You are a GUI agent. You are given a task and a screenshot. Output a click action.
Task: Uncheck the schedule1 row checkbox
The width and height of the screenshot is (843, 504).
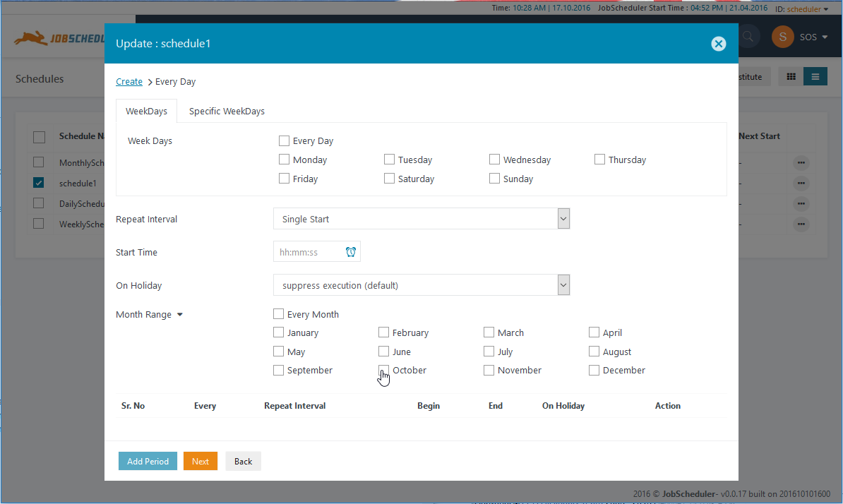38,183
